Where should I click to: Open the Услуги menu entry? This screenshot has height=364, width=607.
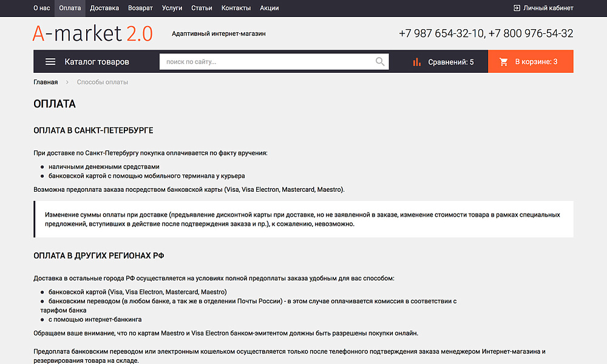[x=172, y=8]
